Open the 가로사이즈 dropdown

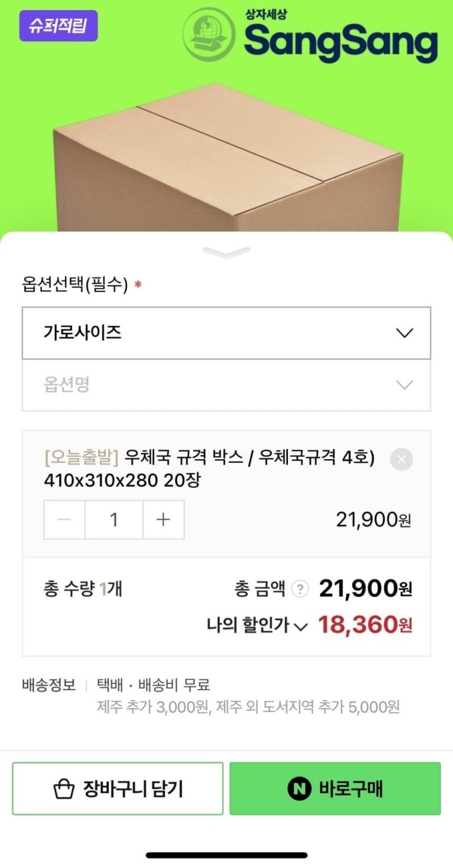click(226, 333)
